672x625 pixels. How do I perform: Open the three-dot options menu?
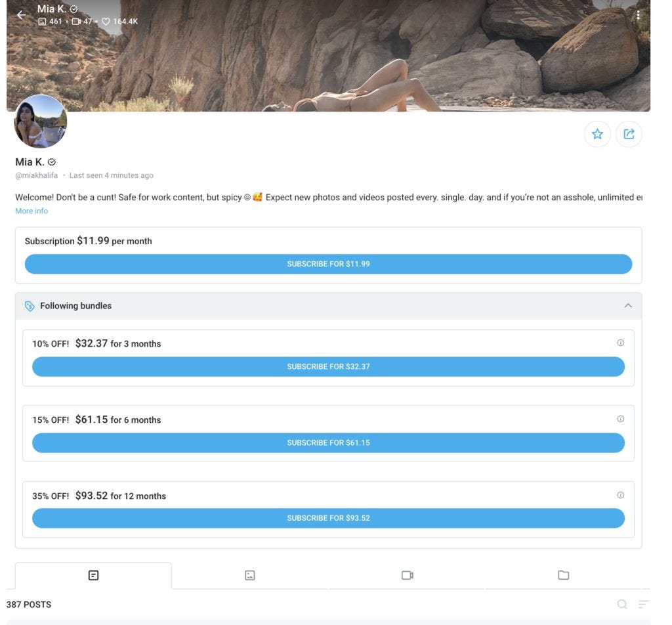[x=638, y=15]
